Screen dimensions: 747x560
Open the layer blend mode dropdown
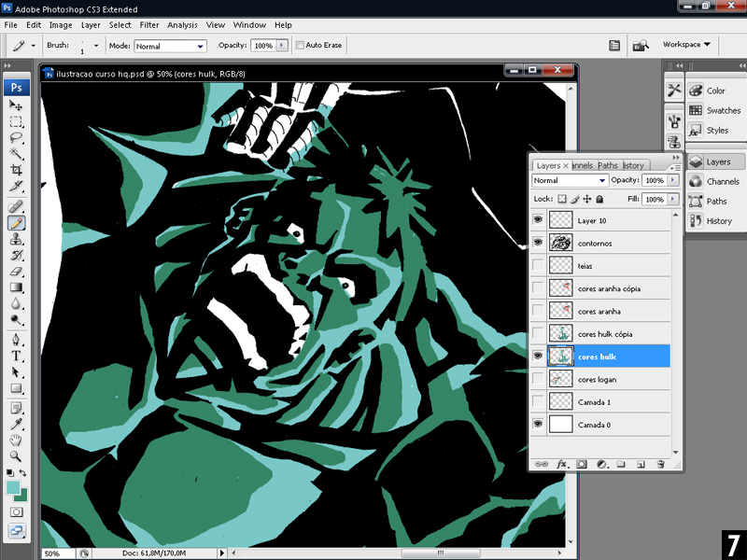click(x=570, y=180)
